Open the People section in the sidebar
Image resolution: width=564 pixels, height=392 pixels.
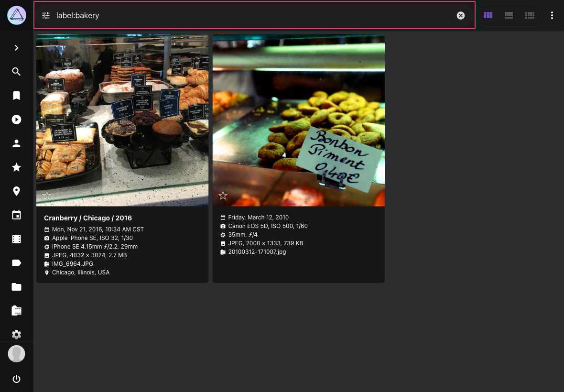(x=17, y=143)
